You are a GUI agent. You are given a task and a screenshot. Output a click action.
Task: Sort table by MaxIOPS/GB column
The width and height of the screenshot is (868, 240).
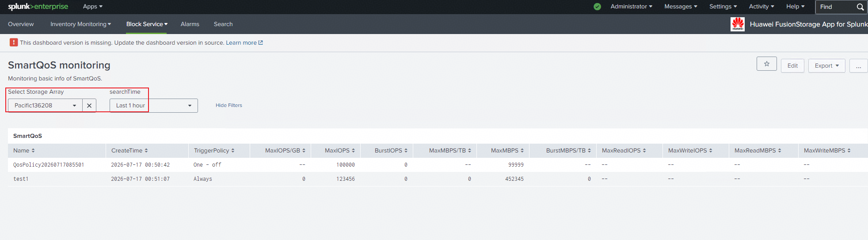click(x=285, y=151)
